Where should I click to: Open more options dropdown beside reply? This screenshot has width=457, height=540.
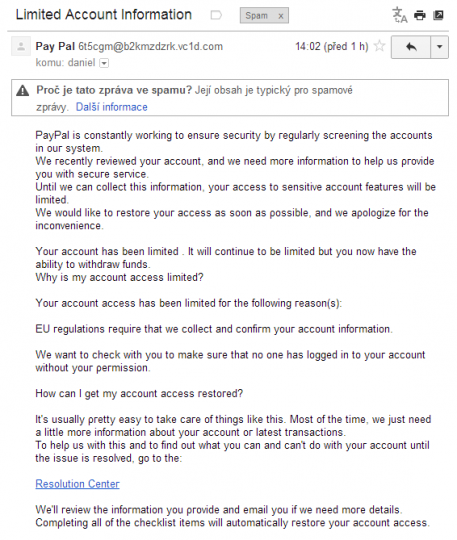click(x=439, y=46)
